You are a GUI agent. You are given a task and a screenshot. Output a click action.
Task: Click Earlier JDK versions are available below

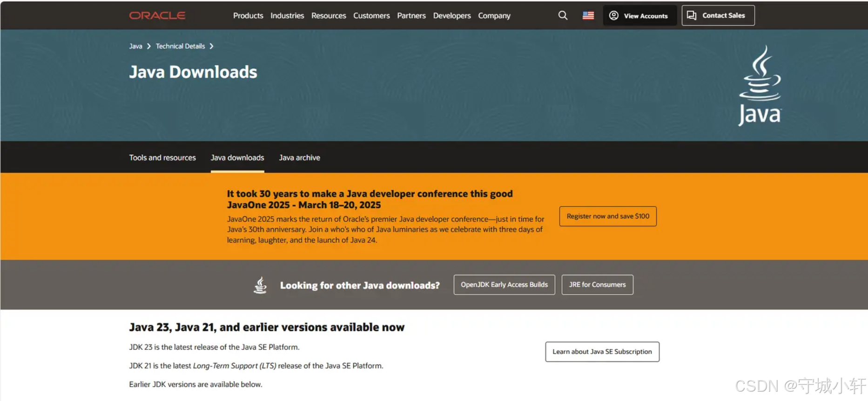pyautogui.click(x=195, y=384)
